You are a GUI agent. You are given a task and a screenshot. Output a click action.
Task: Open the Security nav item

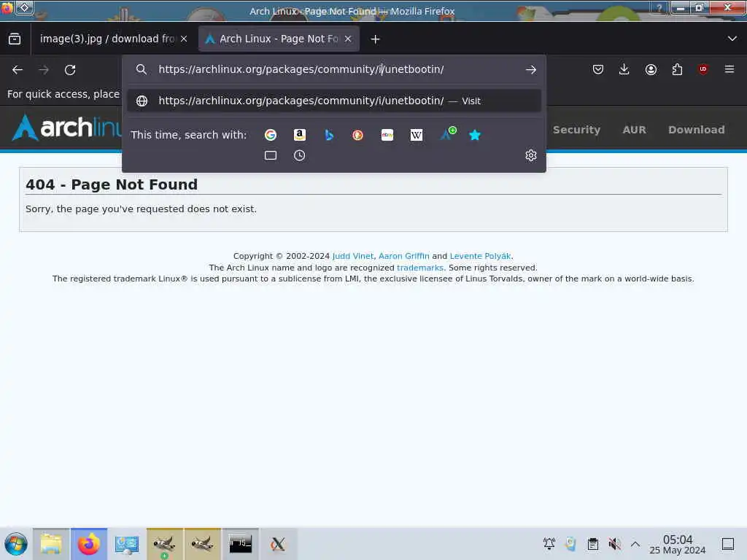coord(576,130)
